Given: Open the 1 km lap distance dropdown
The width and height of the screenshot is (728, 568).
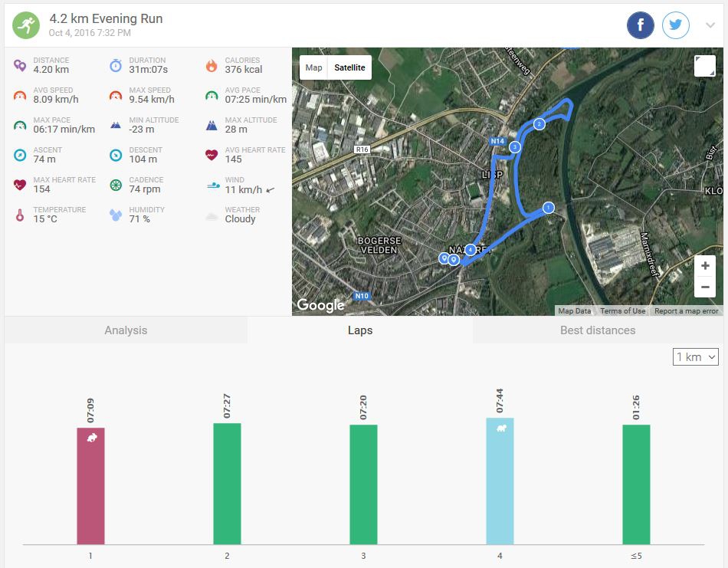Looking at the screenshot, I should tap(696, 356).
